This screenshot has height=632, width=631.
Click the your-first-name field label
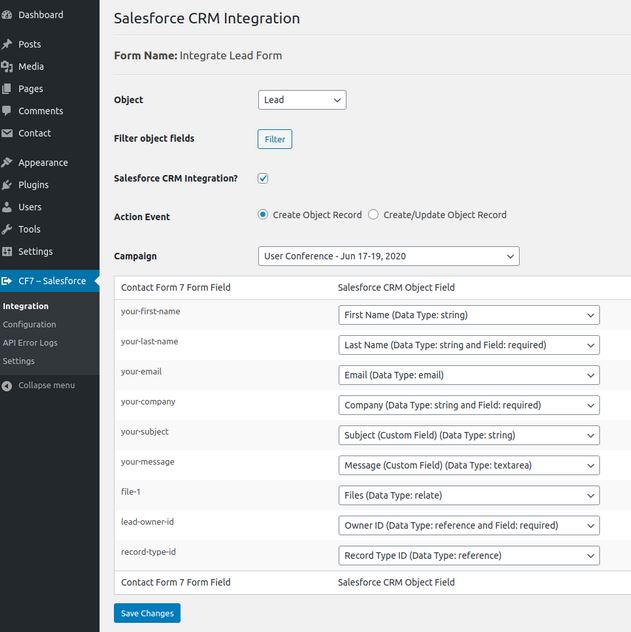151,311
